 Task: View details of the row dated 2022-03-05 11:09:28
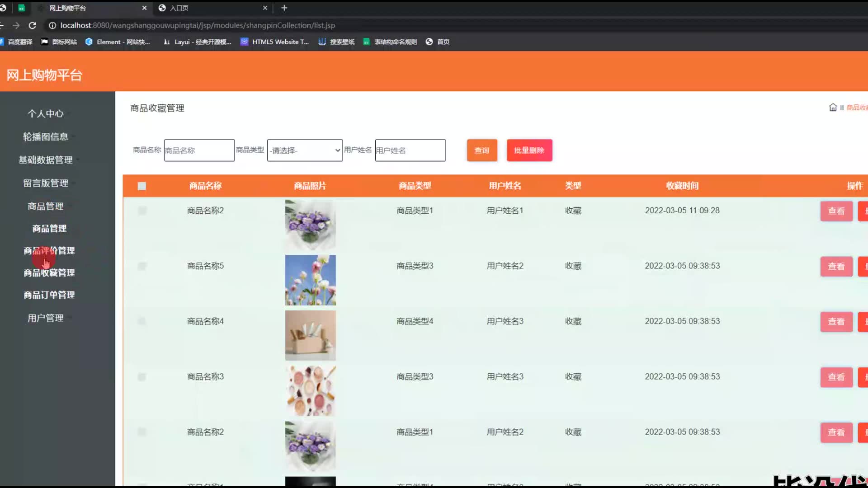pyautogui.click(x=836, y=211)
